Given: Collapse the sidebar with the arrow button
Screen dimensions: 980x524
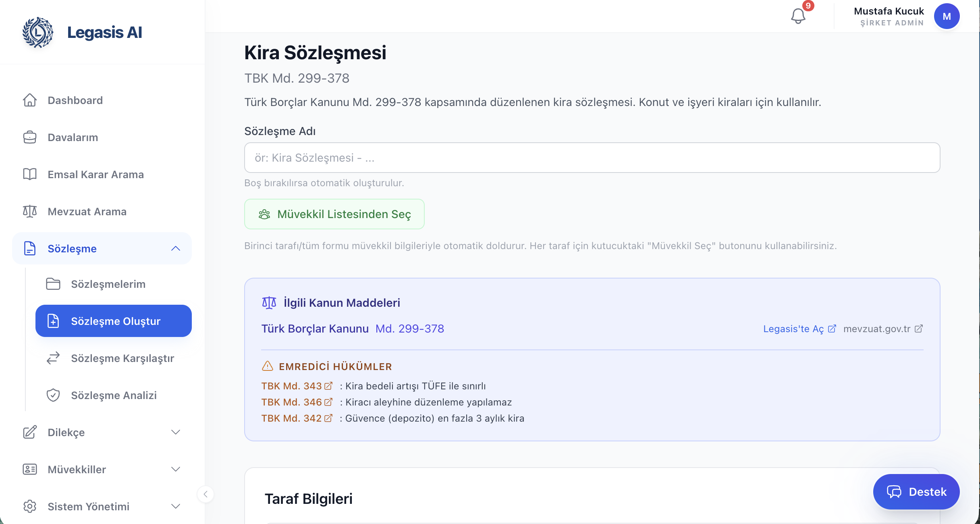Looking at the screenshot, I should 206,494.
